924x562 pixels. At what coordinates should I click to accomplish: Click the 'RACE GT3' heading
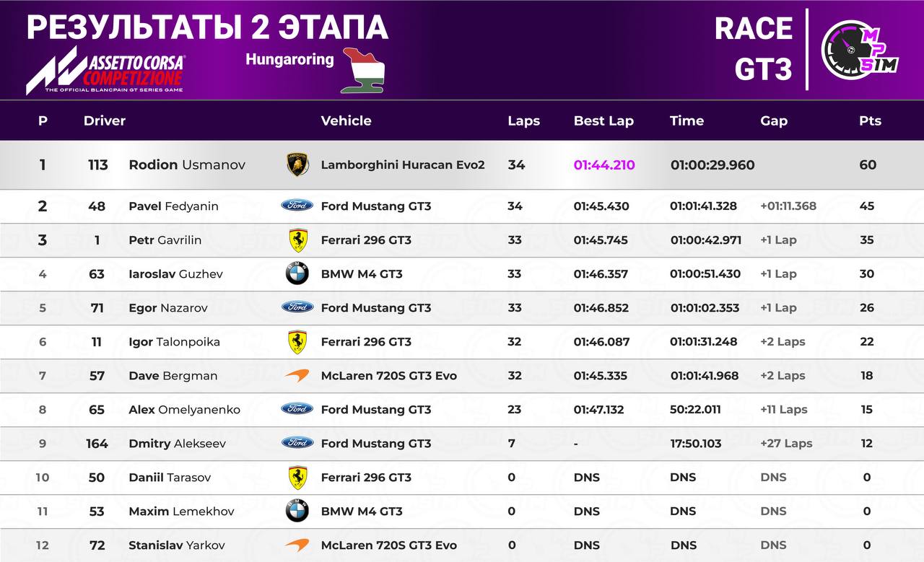[754, 49]
